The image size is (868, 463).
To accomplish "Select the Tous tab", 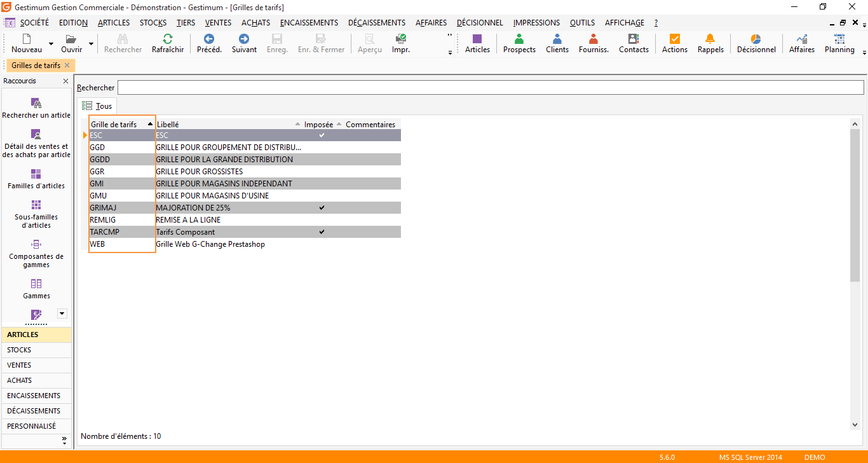I will pos(97,106).
